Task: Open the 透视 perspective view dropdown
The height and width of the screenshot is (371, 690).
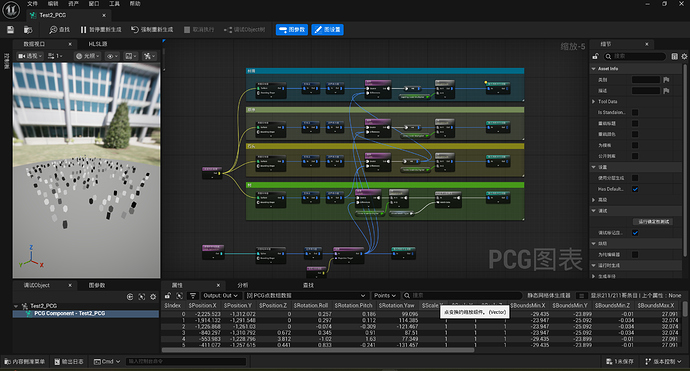Action: (x=30, y=56)
